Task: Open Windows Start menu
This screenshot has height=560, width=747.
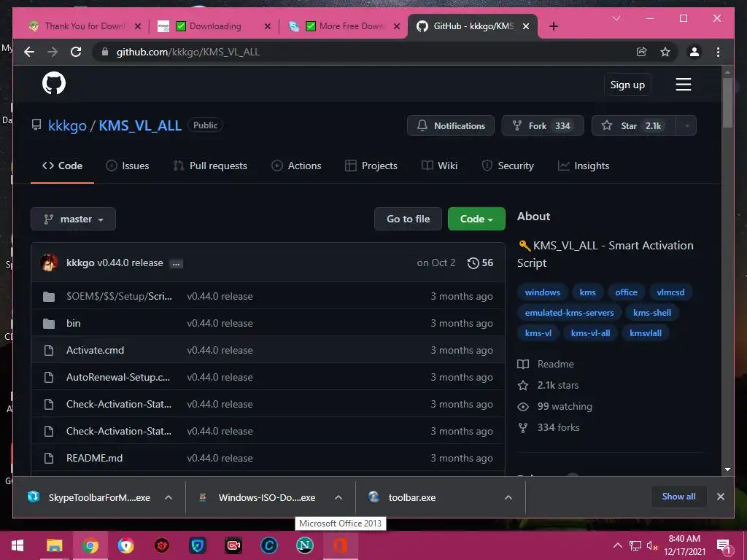Action: (18, 545)
